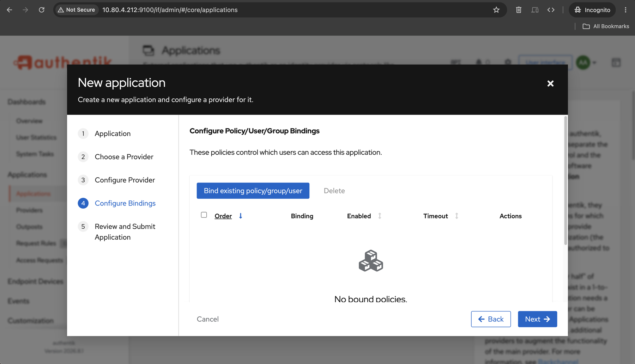This screenshot has height=364, width=635.
Task: Click the code brackets extension icon
Action: (551, 10)
